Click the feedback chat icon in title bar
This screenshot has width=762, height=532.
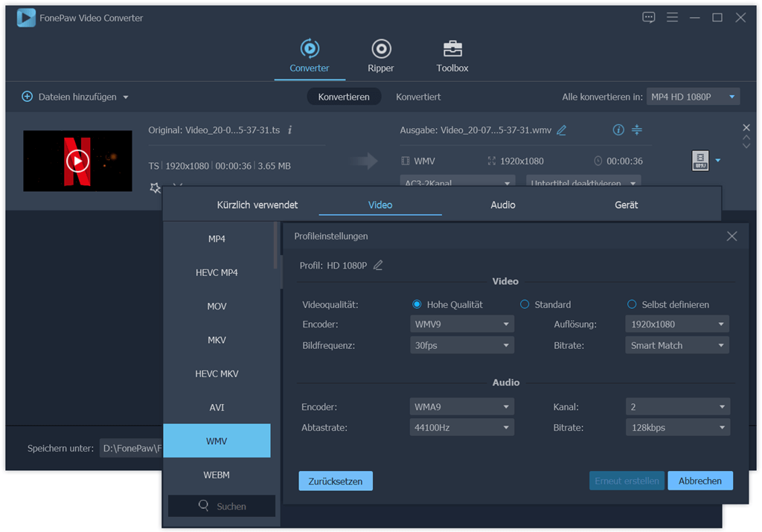tap(648, 18)
